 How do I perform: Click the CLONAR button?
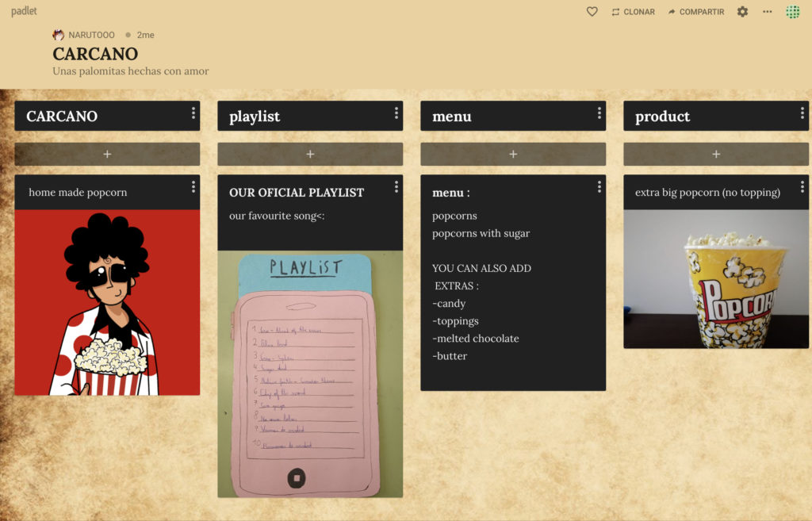(x=633, y=12)
